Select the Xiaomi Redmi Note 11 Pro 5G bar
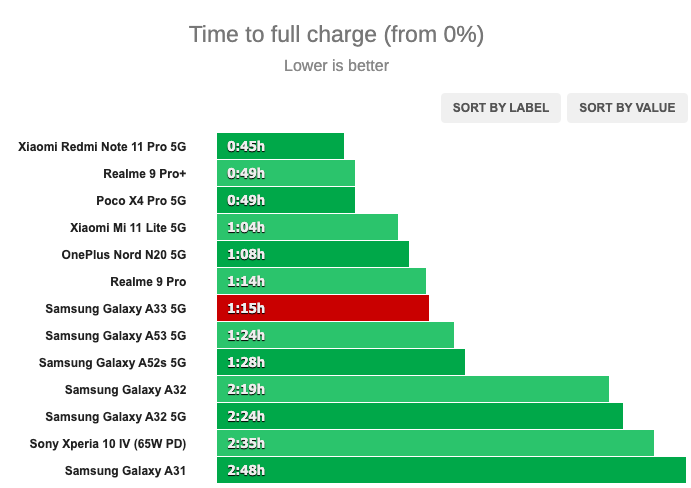 tap(280, 146)
